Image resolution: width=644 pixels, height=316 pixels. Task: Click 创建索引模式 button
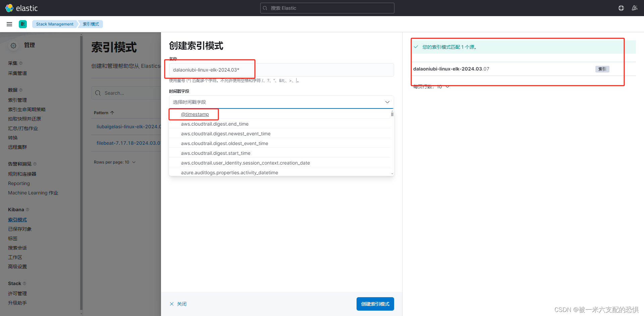[x=375, y=304]
